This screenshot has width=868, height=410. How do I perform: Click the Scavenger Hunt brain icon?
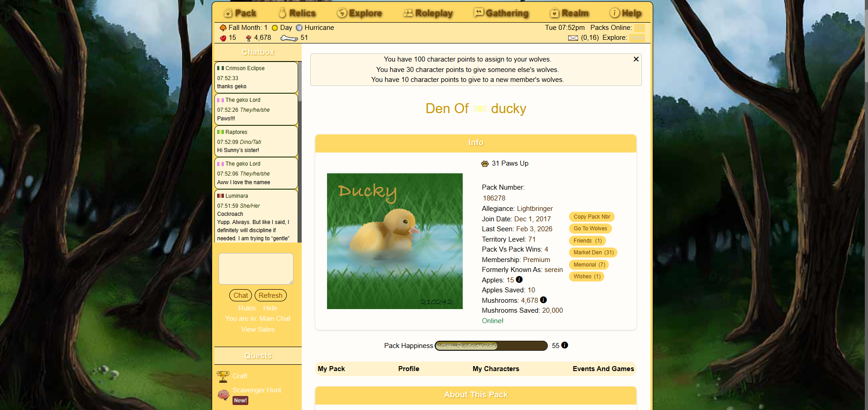click(x=223, y=395)
